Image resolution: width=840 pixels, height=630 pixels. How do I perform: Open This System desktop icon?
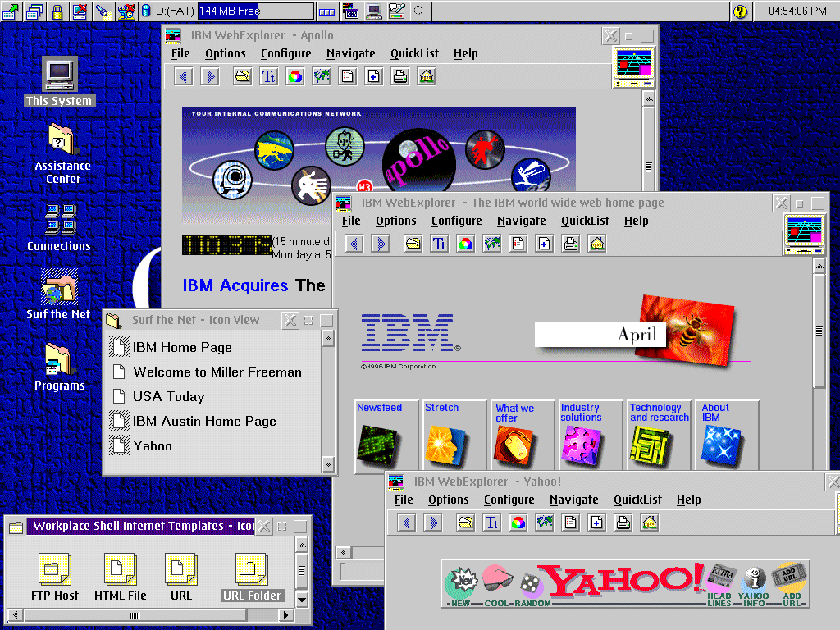click(59, 81)
